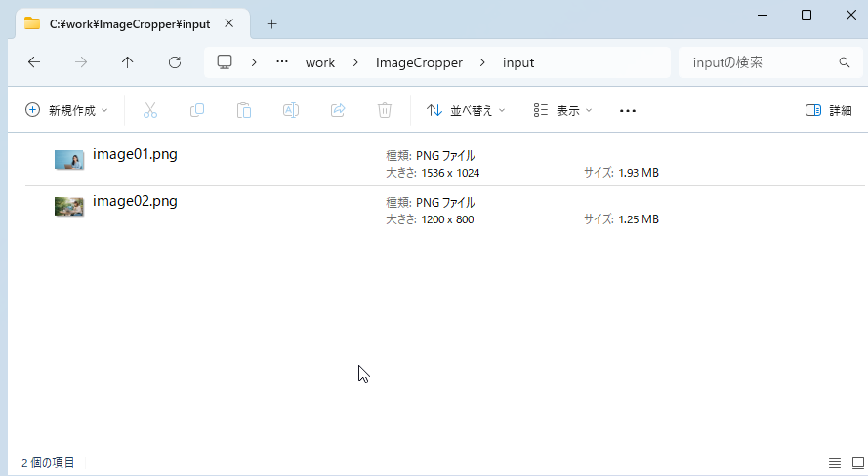868x476 pixels.
Task: Toggle the 詳細 details pane
Action: point(828,110)
